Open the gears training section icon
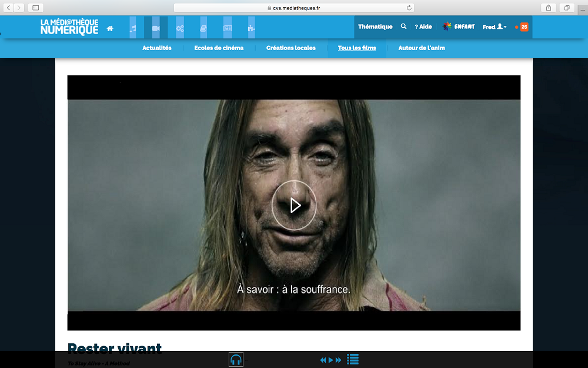588x368 pixels. click(x=180, y=28)
